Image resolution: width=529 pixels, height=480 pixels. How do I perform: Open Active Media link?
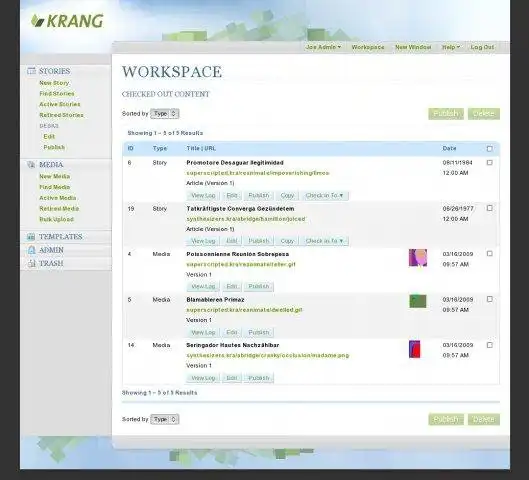click(x=58, y=198)
